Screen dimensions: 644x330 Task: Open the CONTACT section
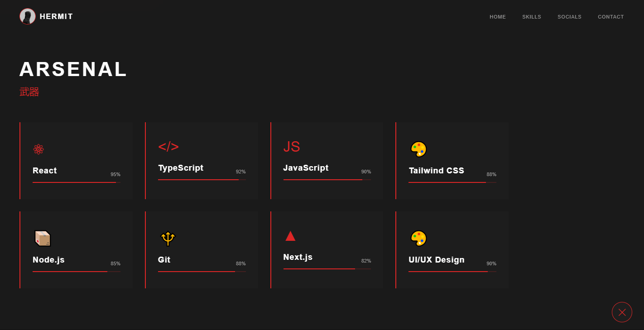610,17
